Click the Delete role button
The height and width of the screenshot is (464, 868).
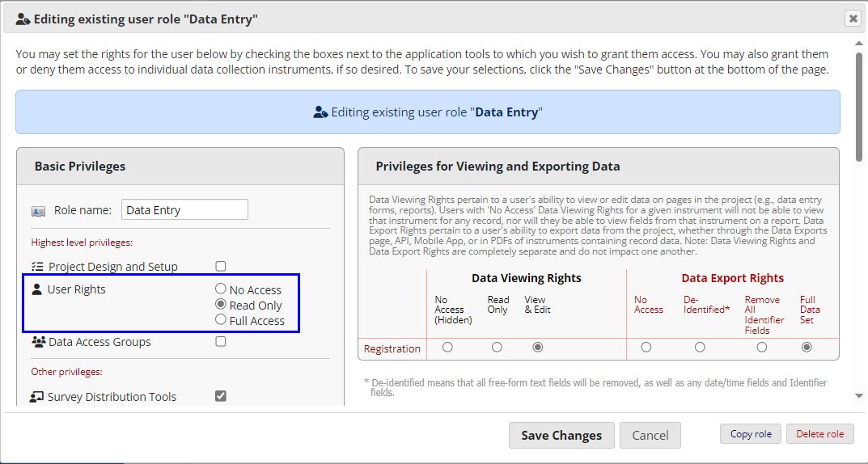[819, 434]
